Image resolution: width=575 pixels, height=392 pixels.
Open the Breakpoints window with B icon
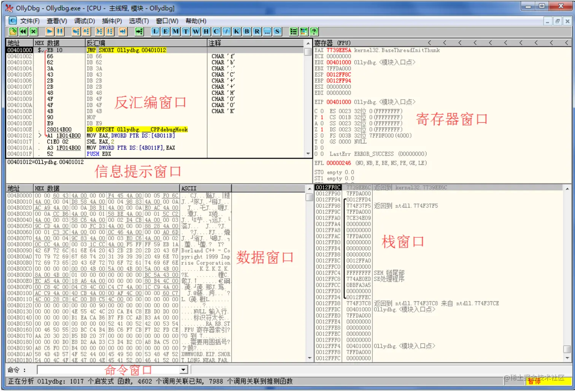tap(246, 32)
